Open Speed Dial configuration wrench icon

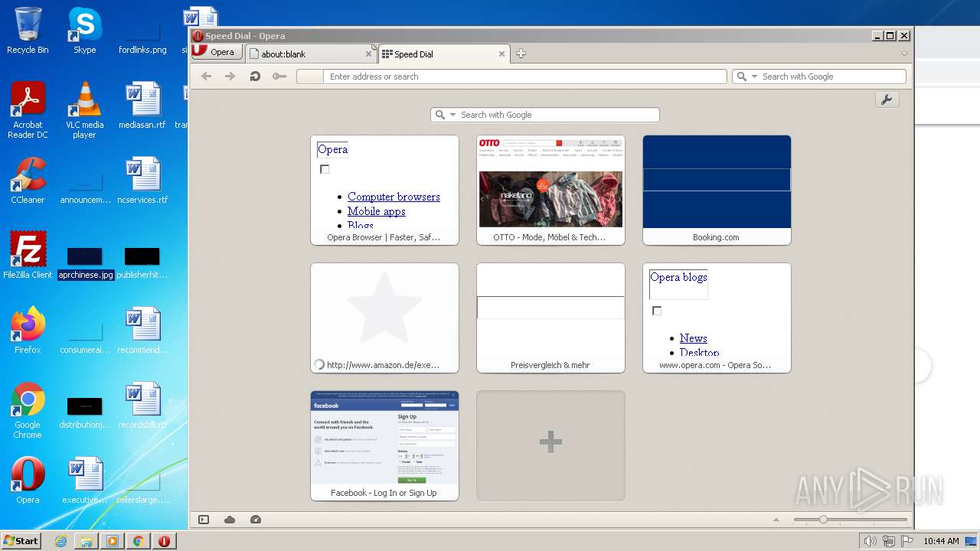(x=887, y=99)
